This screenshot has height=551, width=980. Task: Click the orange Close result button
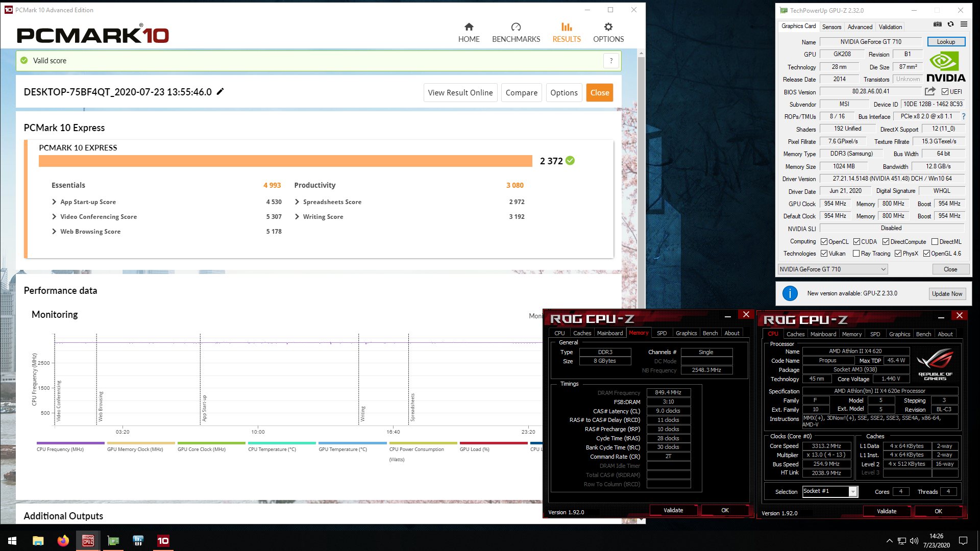tap(600, 93)
